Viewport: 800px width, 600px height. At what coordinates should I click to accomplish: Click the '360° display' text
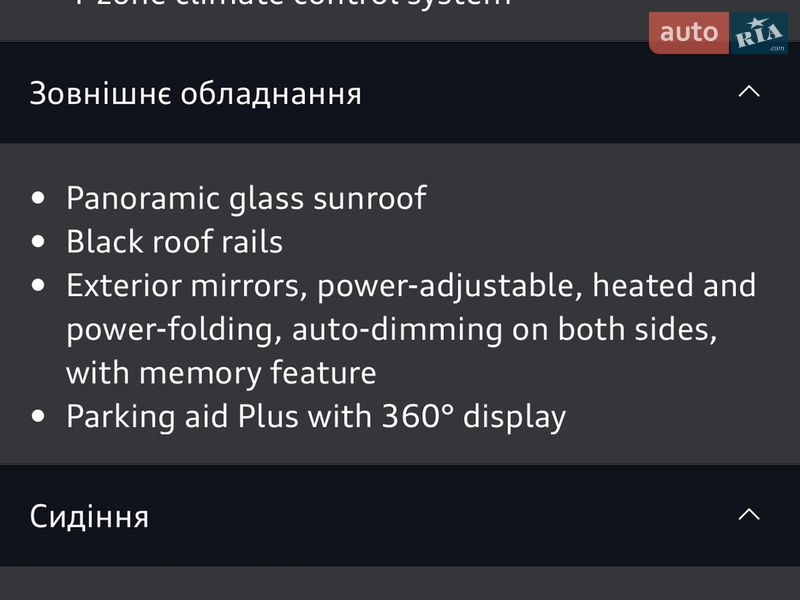tap(473, 416)
